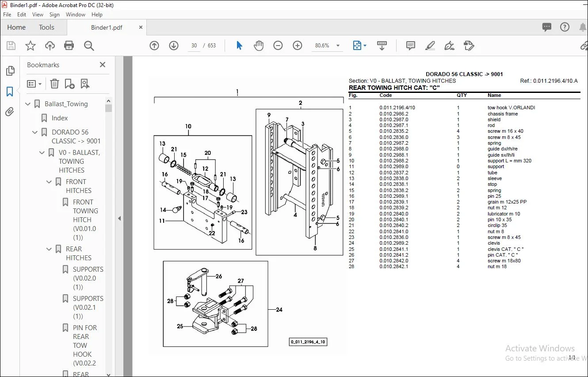Open SUPPORTS (V0.02.1 (1)) bookmark
Image resolution: width=588 pixels, height=377 pixels.
[x=88, y=308]
